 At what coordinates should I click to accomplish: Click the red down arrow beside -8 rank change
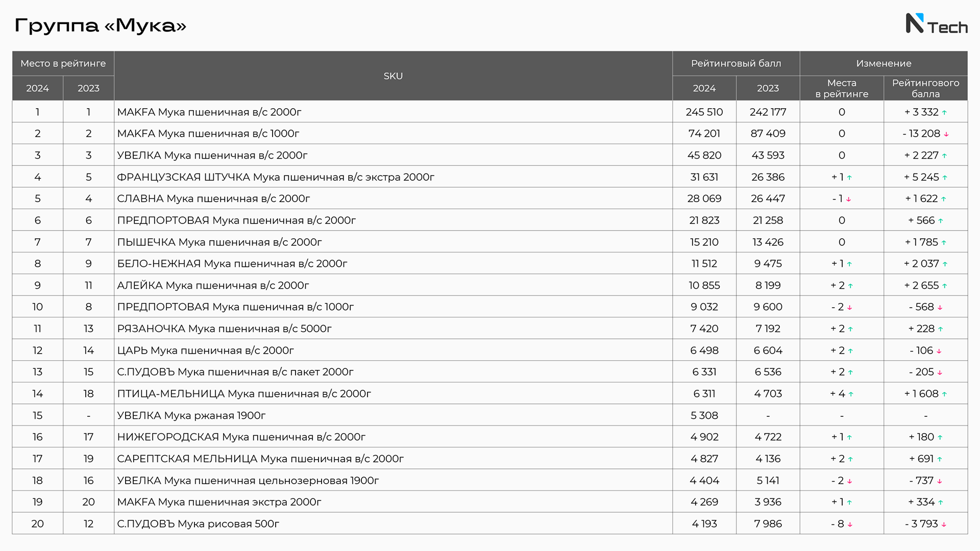point(850,524)
